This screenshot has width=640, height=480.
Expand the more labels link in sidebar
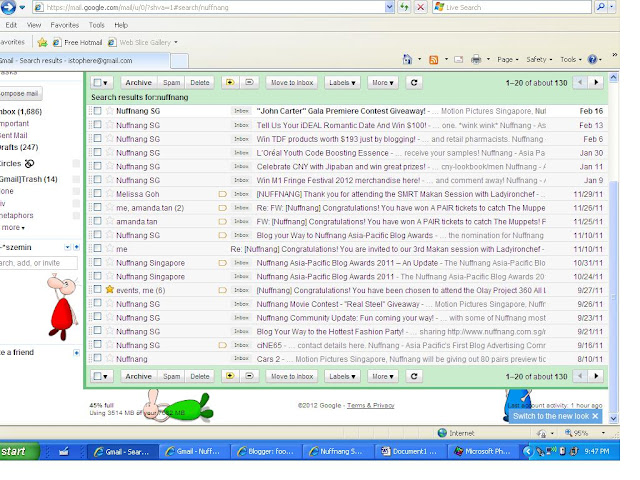(x=13, y=227)
